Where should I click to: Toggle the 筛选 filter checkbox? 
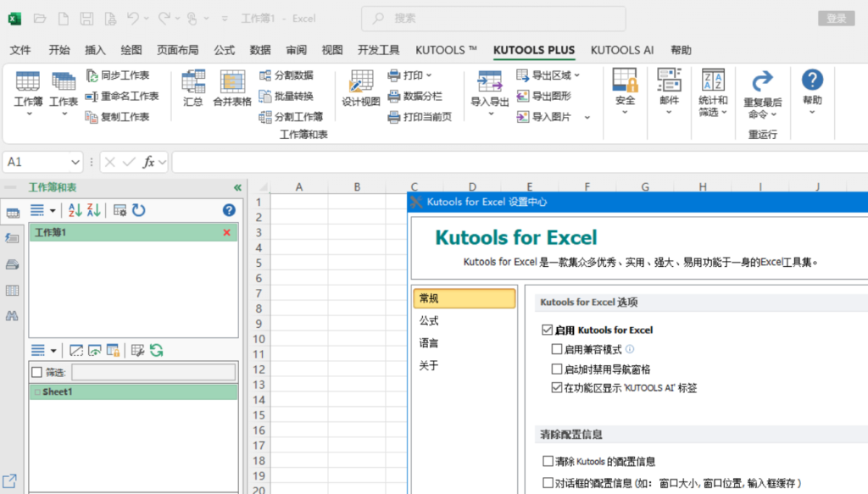37,372
